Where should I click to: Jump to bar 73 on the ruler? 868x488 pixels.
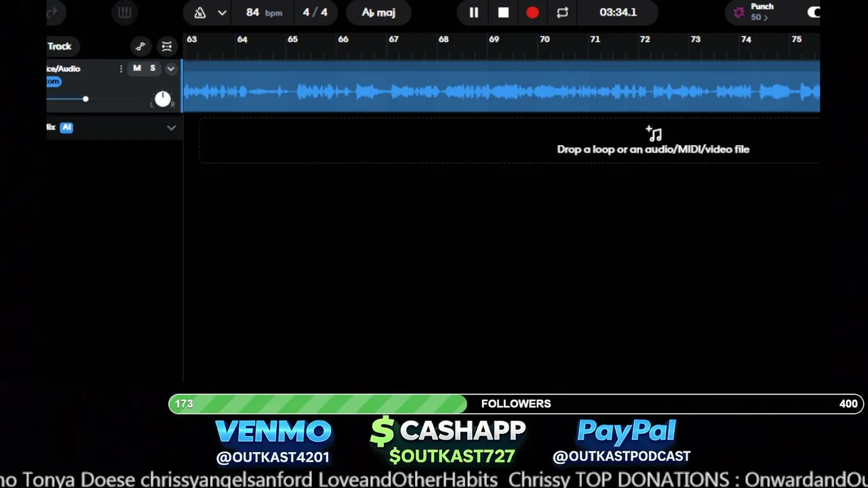pyautogui.click(x=695, y=39)
